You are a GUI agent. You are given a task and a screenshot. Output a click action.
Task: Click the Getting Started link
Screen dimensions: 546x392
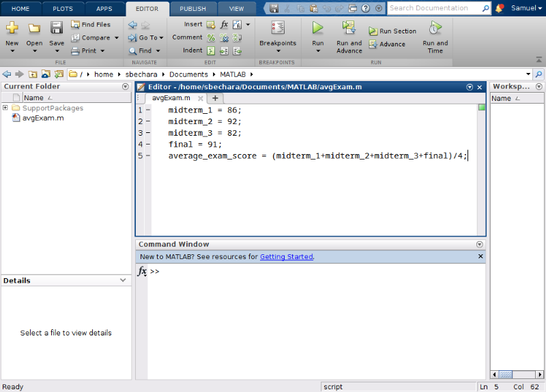286,257
